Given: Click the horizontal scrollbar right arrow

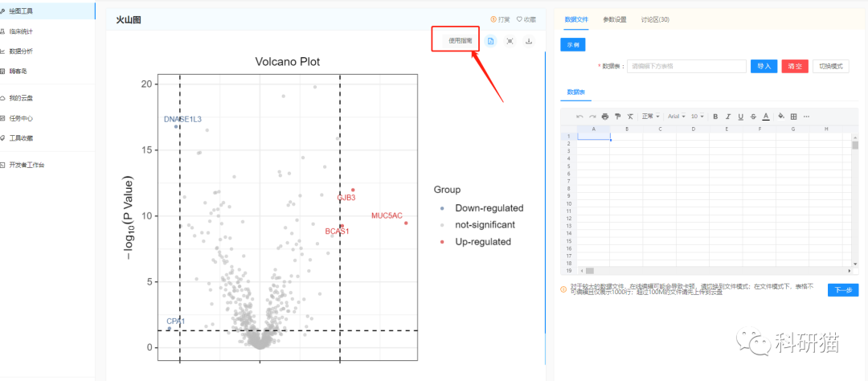Looking at the screenshot, I should 850,271.
